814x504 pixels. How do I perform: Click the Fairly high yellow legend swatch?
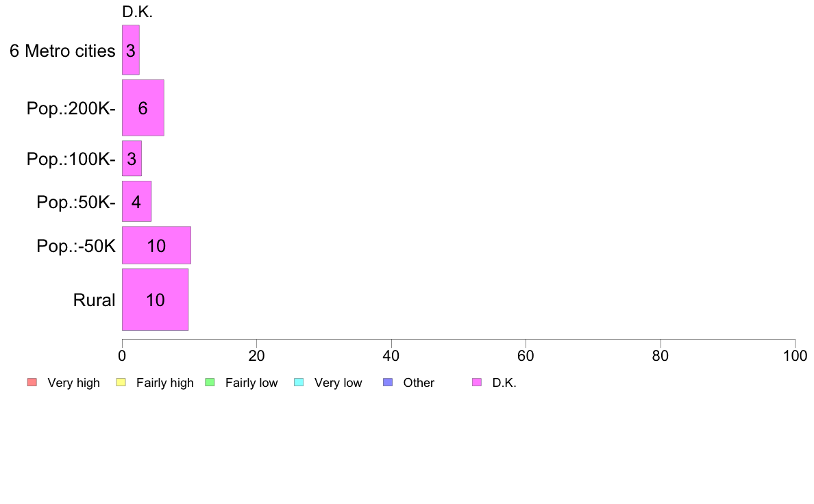[121, 383]
